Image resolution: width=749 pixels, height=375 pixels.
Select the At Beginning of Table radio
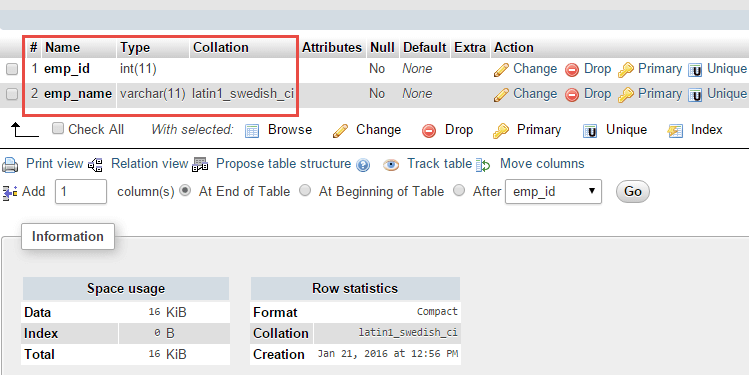(305, 191)
